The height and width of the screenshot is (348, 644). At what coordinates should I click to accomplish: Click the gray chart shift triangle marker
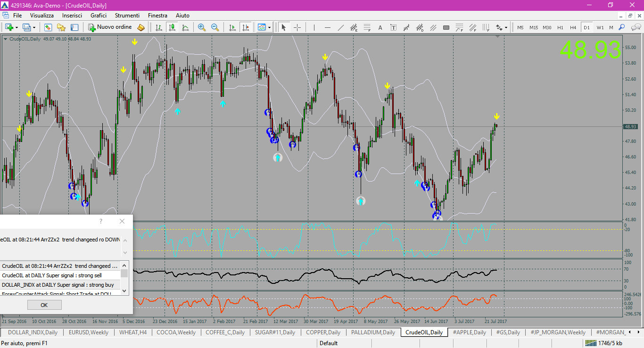[497, 36]
